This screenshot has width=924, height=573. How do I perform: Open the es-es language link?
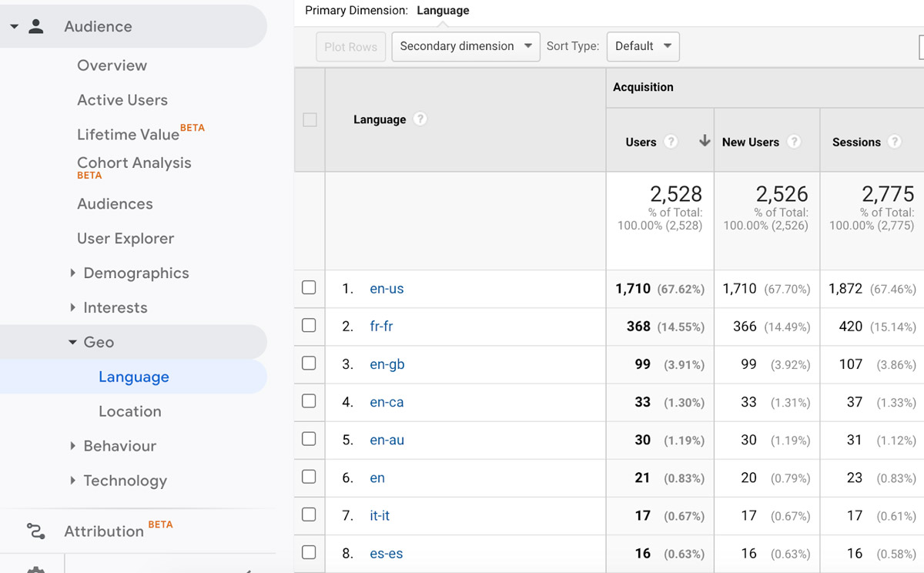point(387,553)
